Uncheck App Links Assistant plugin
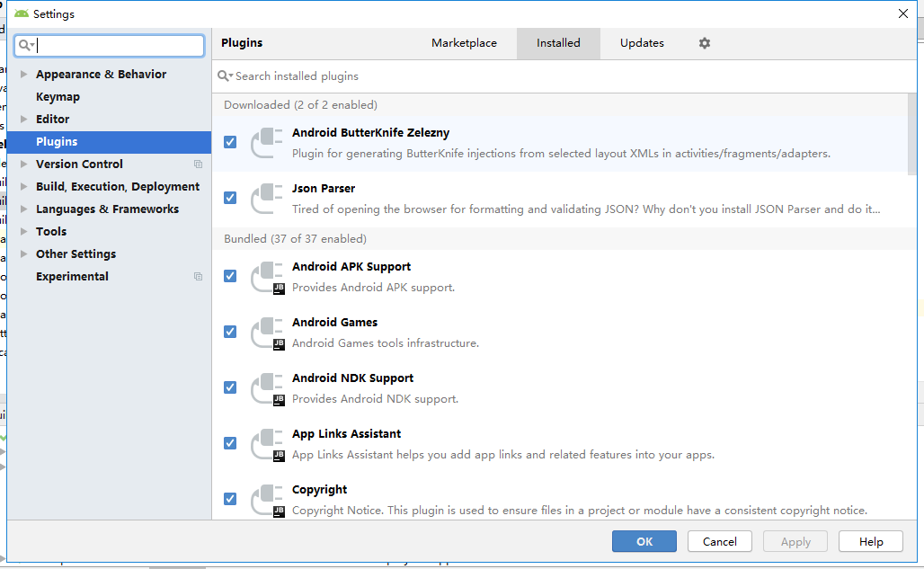 (x=230, y=443)
